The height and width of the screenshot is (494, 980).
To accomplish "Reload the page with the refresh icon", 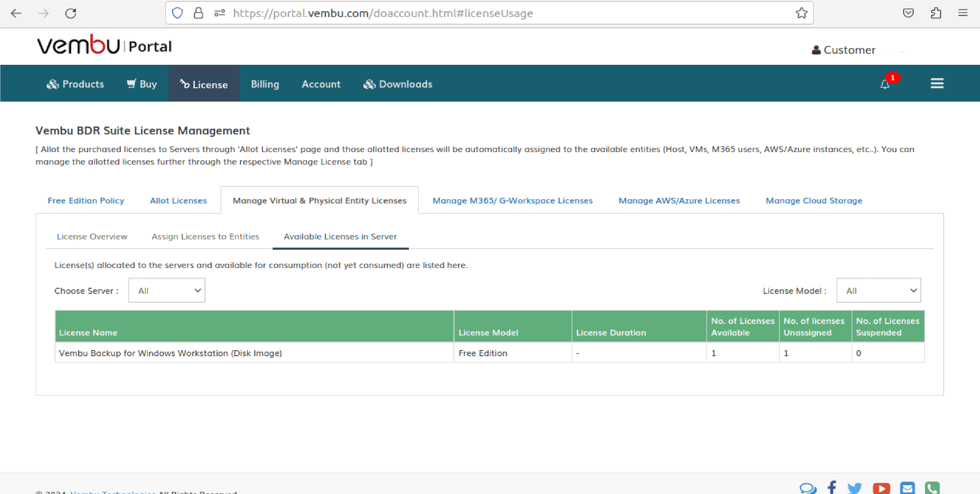I will (71, 13).
